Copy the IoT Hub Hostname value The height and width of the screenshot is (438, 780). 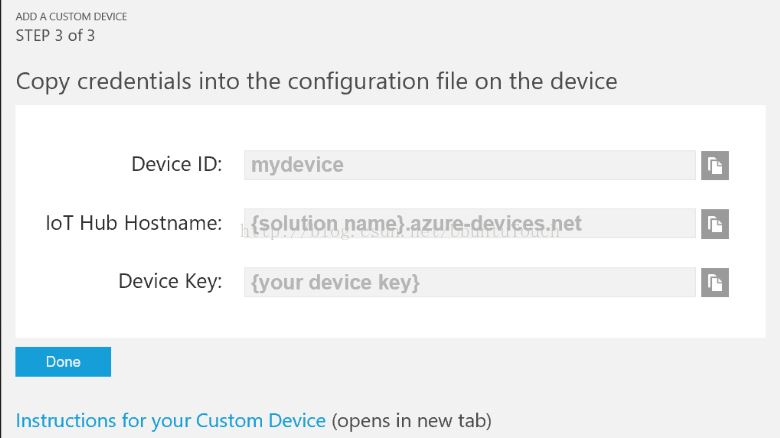(714, 223)
